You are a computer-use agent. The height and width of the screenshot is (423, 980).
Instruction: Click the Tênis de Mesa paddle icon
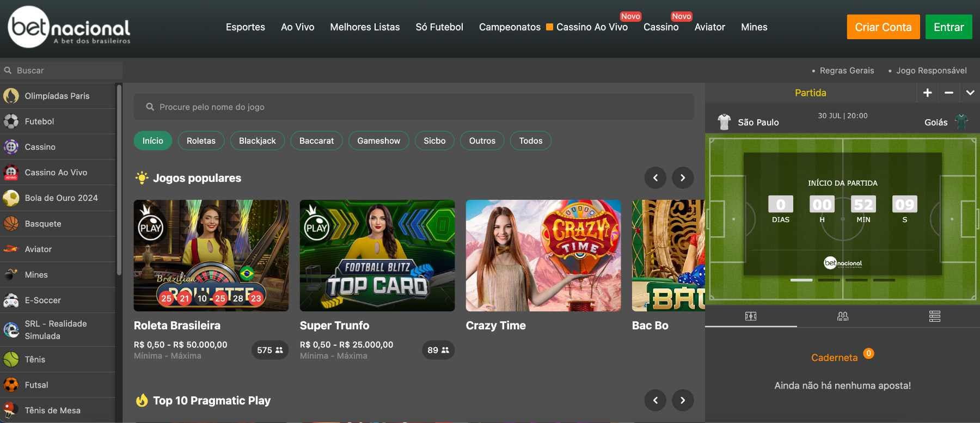click(x=11, y=410)
